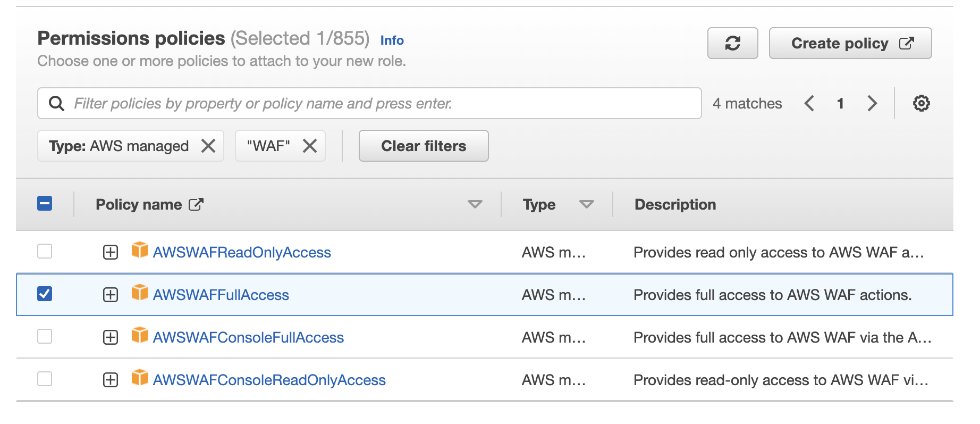
Task: Sort by Policy name column arrow
Action: pyautogui.click(x=475, y=204)
